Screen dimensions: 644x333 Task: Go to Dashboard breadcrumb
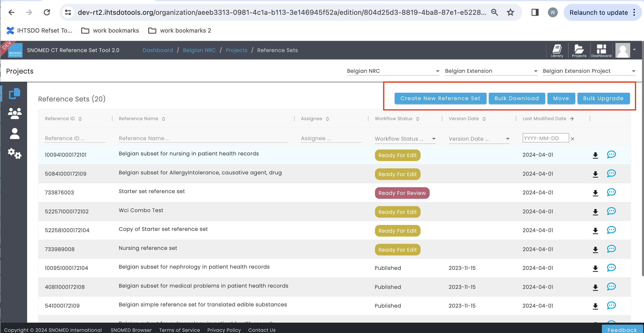[158, 50]
